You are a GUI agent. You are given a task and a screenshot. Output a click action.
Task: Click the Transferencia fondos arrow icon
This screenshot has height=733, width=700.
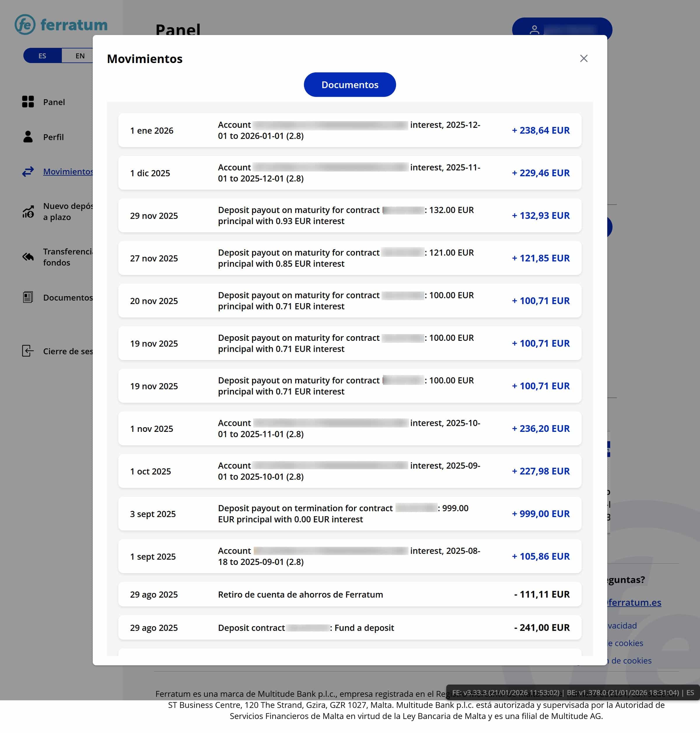coord(28,257)
